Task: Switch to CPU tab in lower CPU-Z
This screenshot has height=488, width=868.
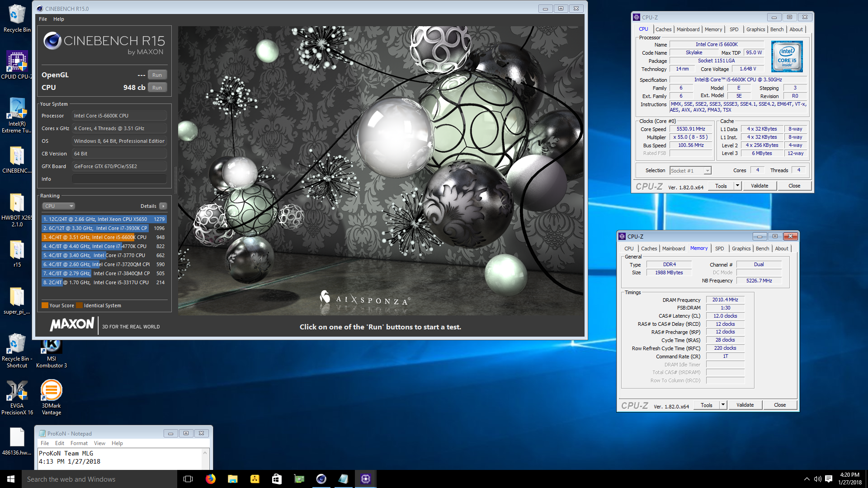Action: [629, 249]
